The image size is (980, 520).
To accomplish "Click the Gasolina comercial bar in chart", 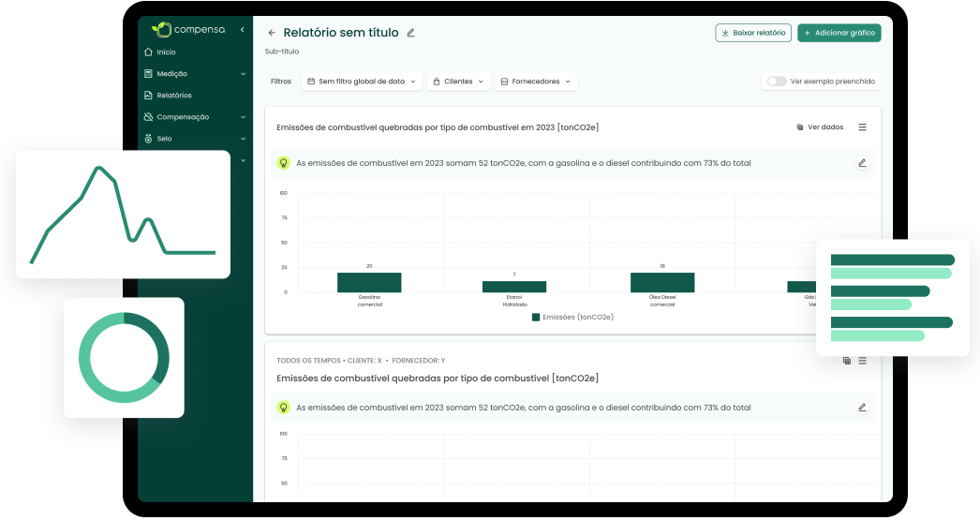I will point(369,282).
